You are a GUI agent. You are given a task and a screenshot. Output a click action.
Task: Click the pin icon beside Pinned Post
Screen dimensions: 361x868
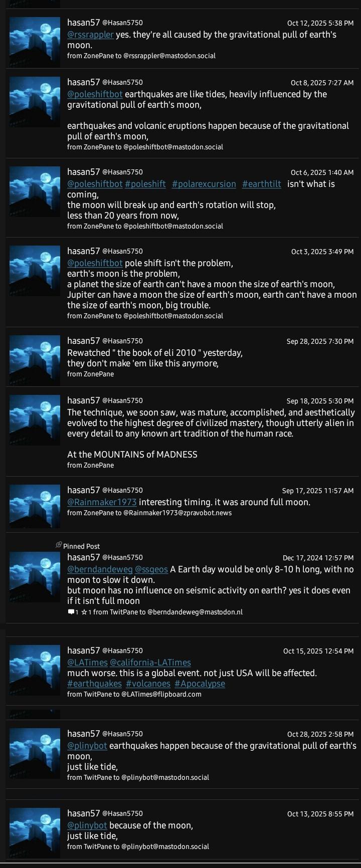(59, 545)
